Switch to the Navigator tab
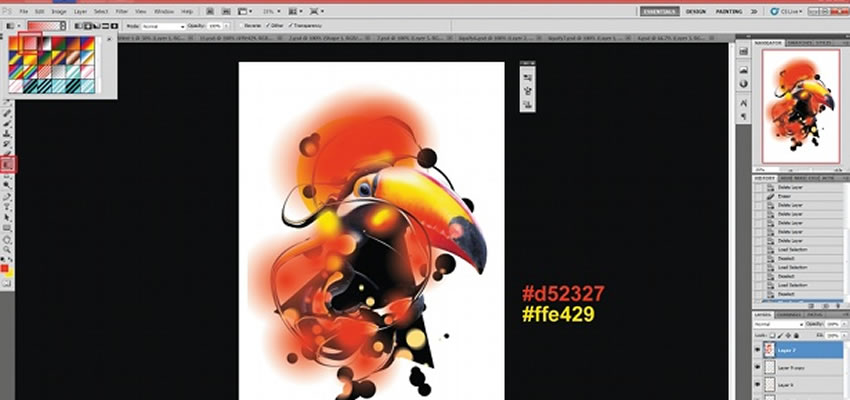The image size is (850, 400). tap(769, 43)
